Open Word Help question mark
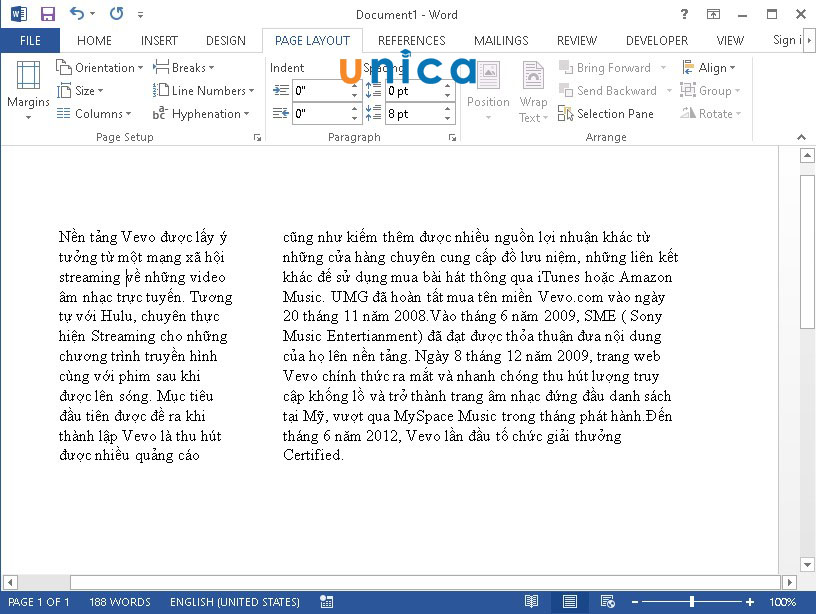 tap(684, 14)
